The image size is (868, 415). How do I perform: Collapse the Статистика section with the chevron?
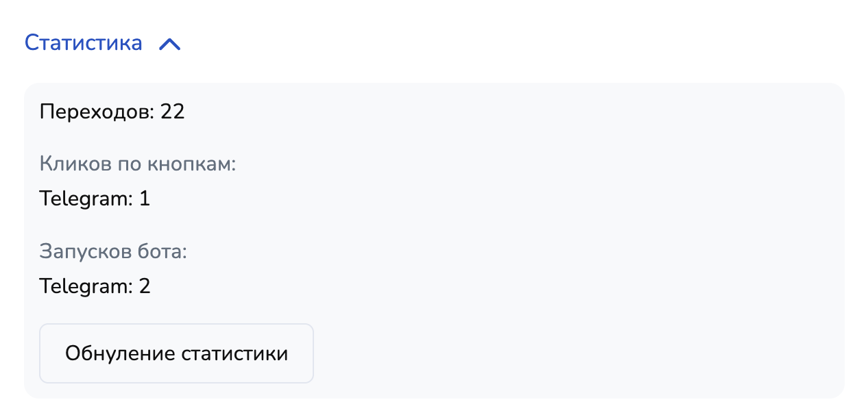tap(169, 45)
